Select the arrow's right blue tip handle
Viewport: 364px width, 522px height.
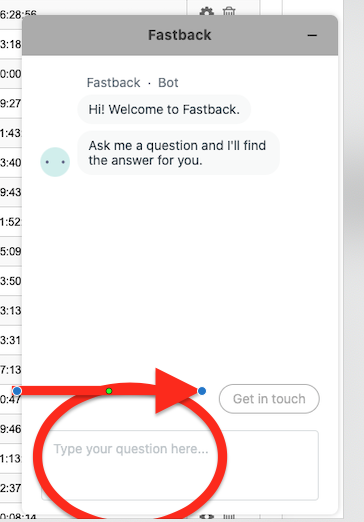pyautogui.click(x=202, y=391)
